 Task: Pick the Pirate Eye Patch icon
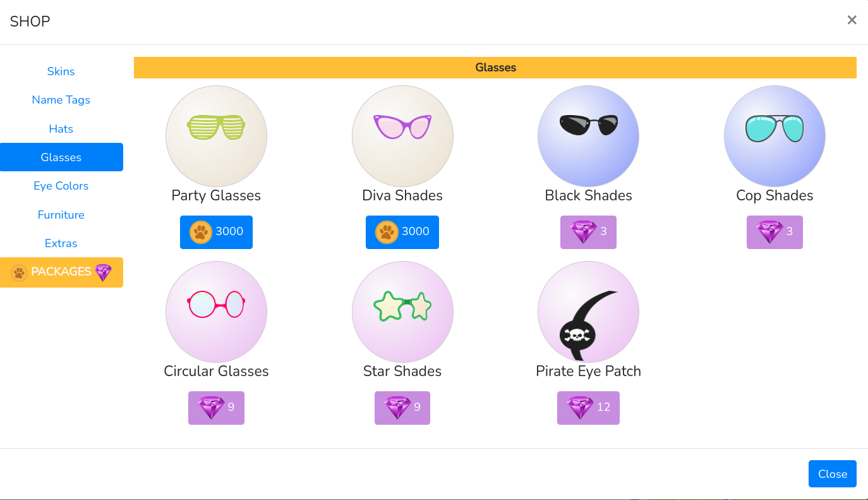[x=588, y=312]
